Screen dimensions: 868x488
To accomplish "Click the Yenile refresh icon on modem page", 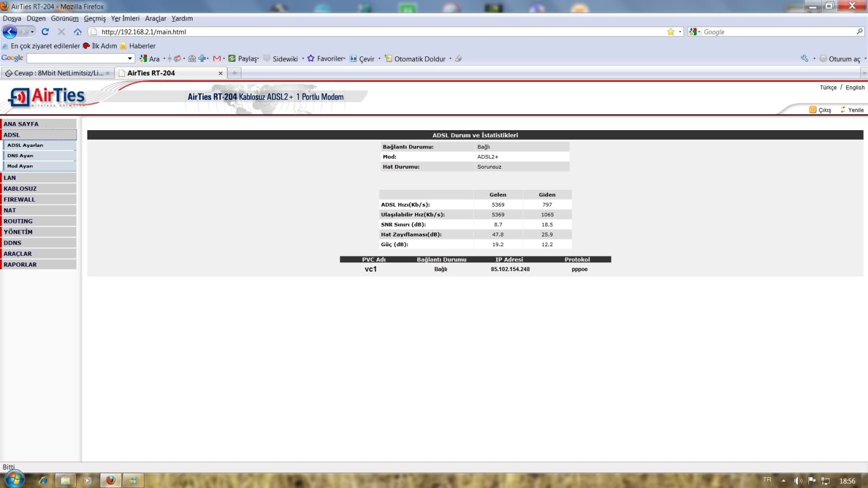I will (843, 110).
